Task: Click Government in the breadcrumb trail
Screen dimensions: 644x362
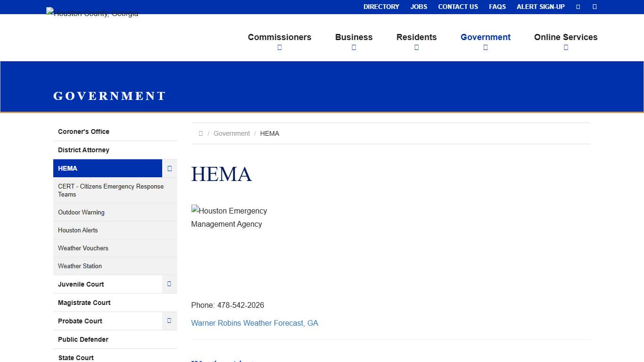Action: coord(231,133)
